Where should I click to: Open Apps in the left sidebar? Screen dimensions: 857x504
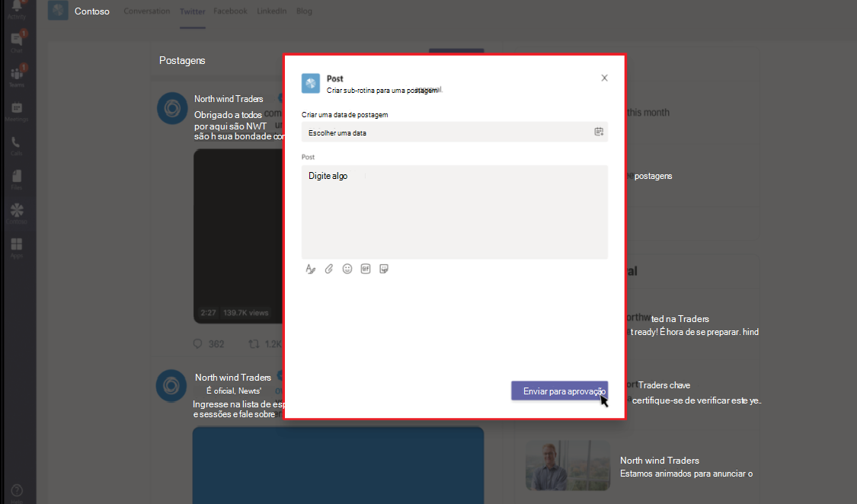pyautogui.click(x=17, y=247)
